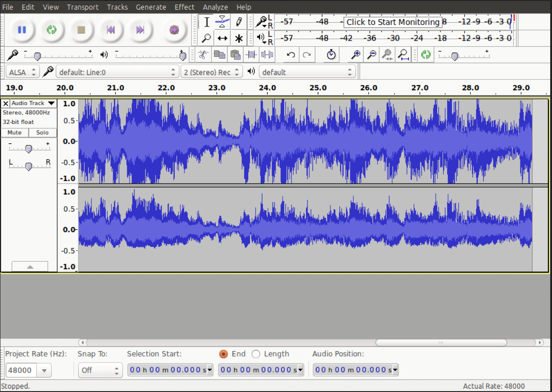The image size is (552, 392).
Task: Click the Audio Position time field
Action: click(356, 370)
